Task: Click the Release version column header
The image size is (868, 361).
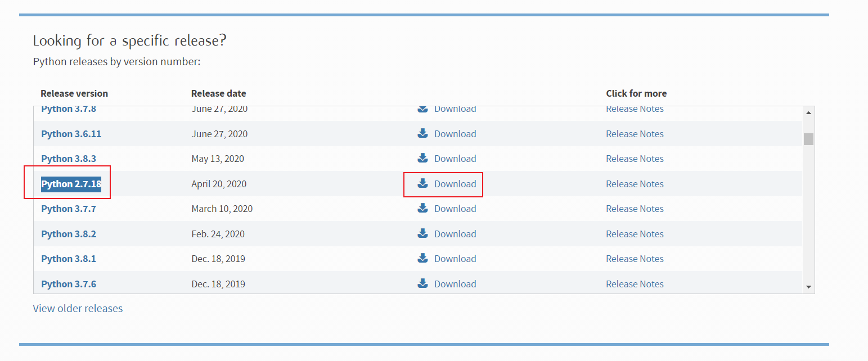Action: coord(74,93)
